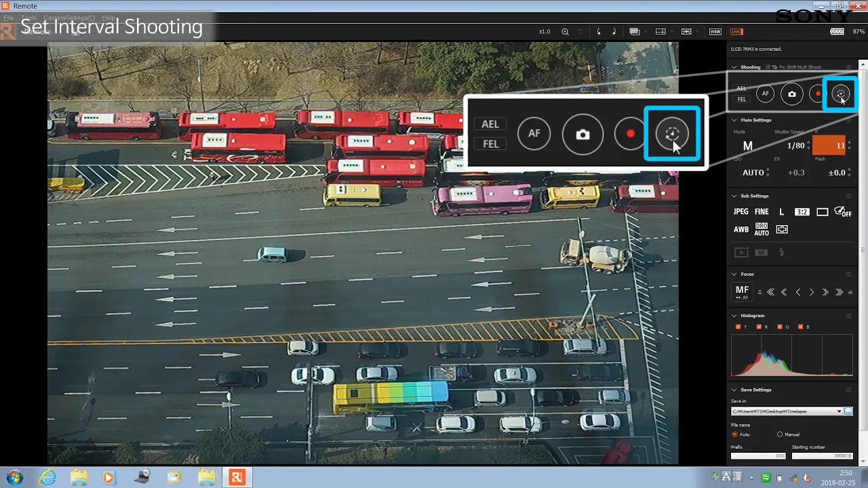
Task: Collapse the Sub Settings section
Action: click(734, 196)
